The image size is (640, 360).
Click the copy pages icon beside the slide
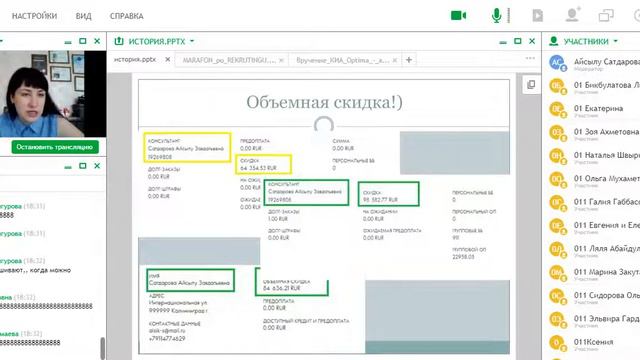point(531,84)
